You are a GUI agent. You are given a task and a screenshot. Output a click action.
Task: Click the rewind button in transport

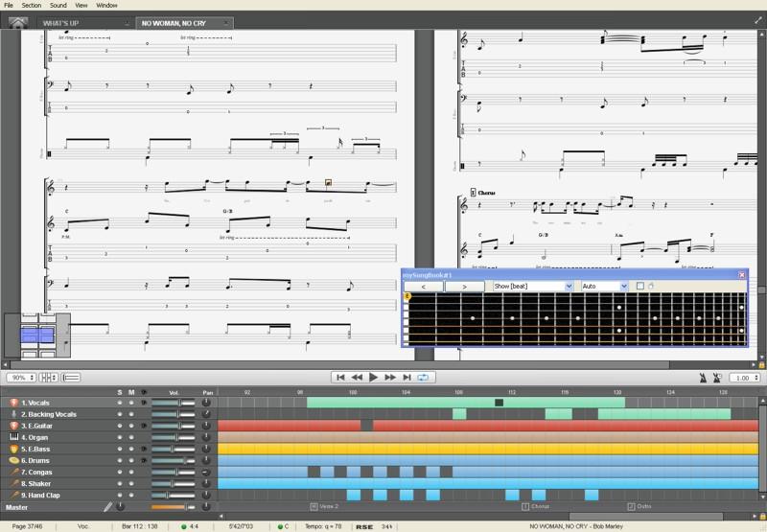pyautogui.click(x=357, y=378)
